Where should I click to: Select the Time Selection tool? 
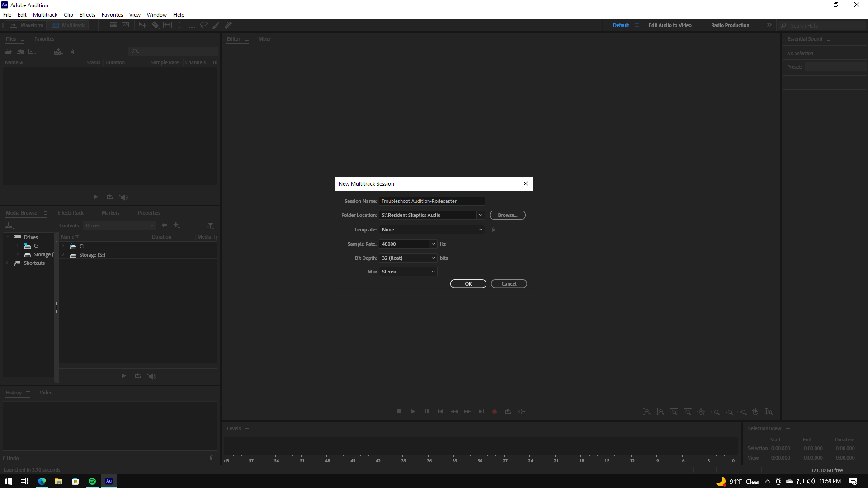point(179,25)
